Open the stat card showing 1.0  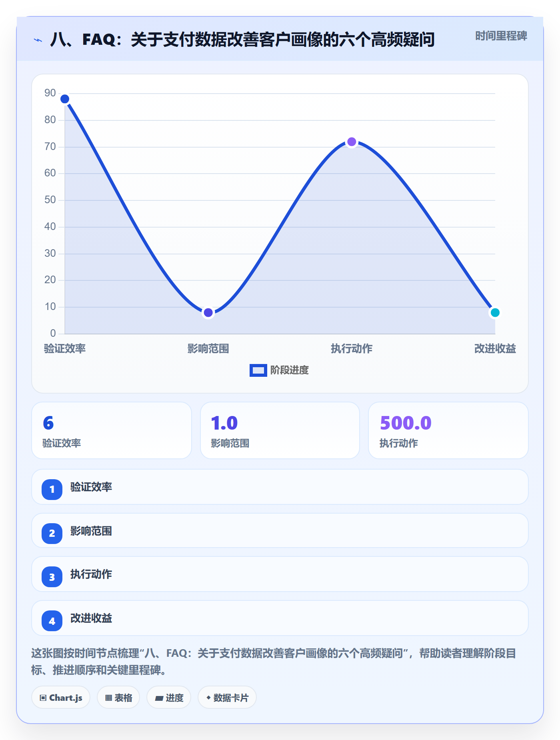[280, 430]
